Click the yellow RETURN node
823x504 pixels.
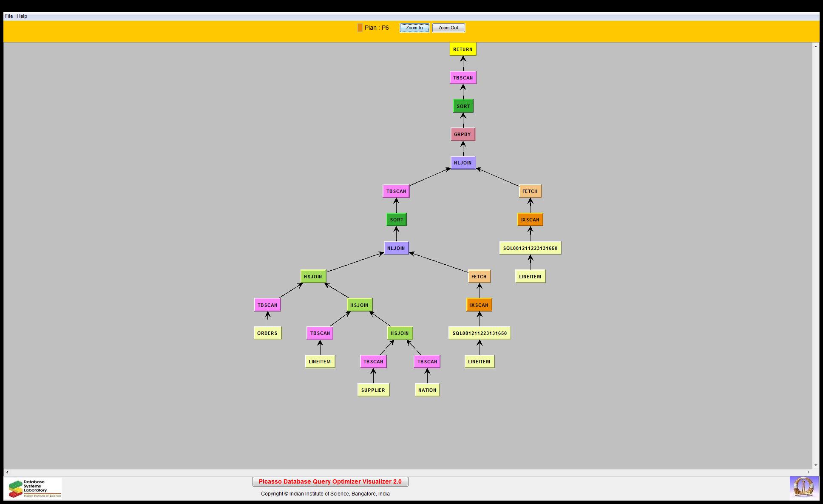pos(463,49)
